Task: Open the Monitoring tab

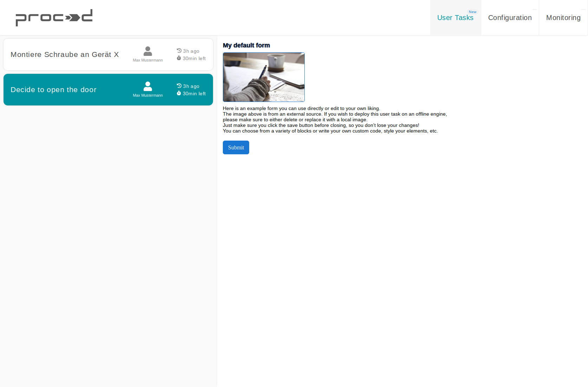Action: coord(563,18)
